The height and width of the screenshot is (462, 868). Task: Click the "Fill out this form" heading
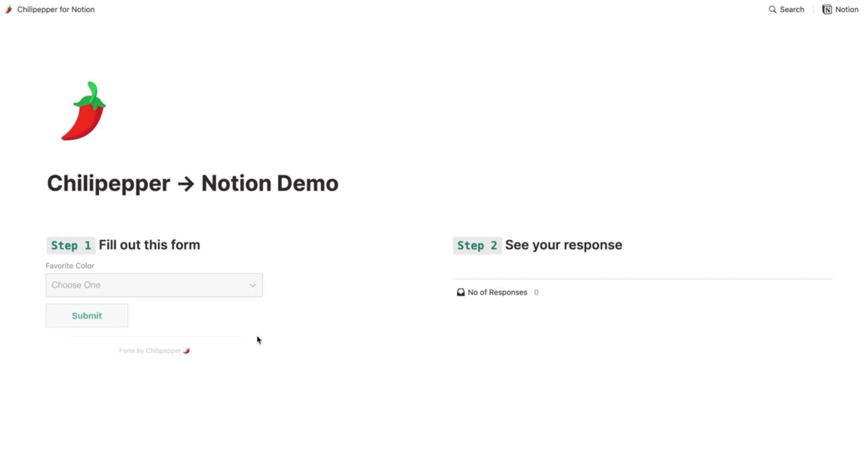point(149,245)
